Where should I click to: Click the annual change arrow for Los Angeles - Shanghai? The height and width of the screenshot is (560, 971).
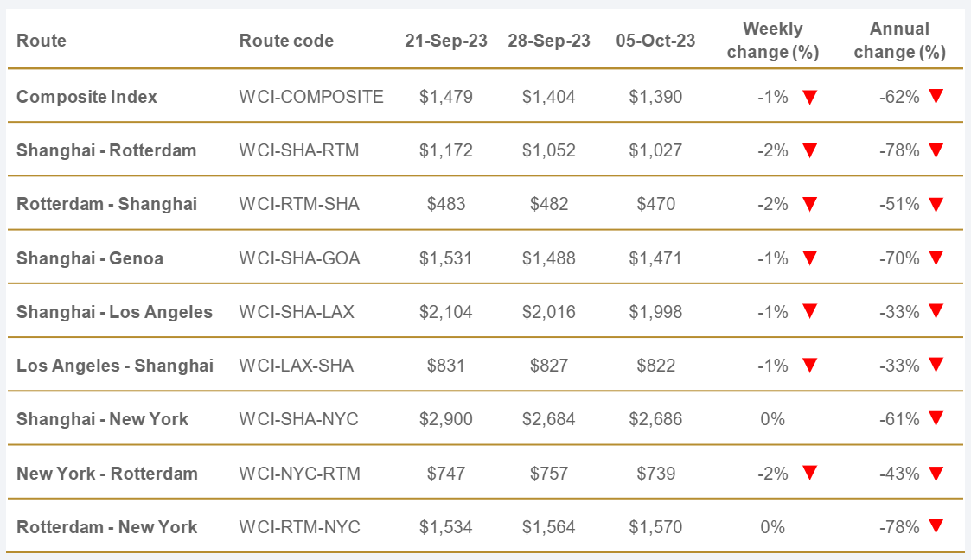click(936, 366)
